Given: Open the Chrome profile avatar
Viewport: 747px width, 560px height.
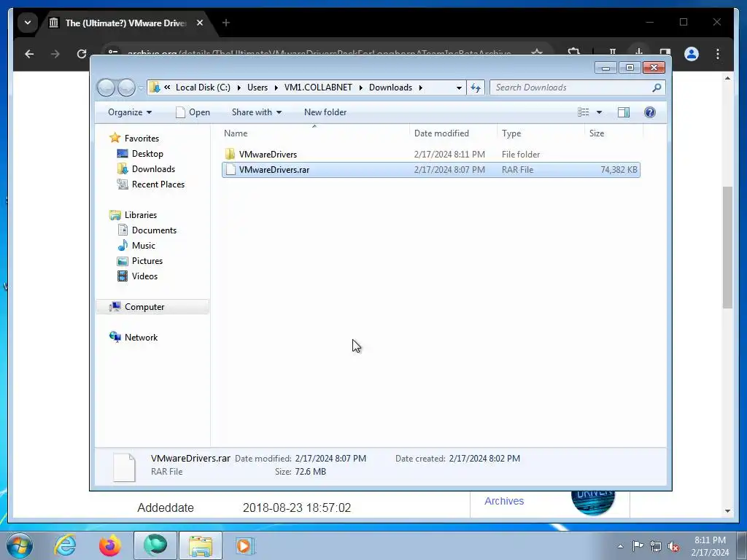Looking at the screenshot, I should pos(692,54).
